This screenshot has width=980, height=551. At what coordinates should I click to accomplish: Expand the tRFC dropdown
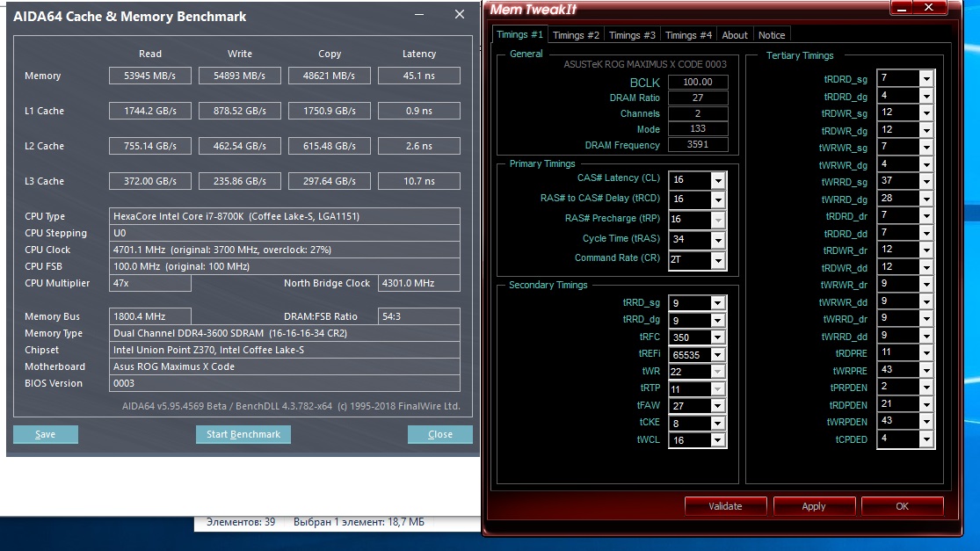[717, 337]
